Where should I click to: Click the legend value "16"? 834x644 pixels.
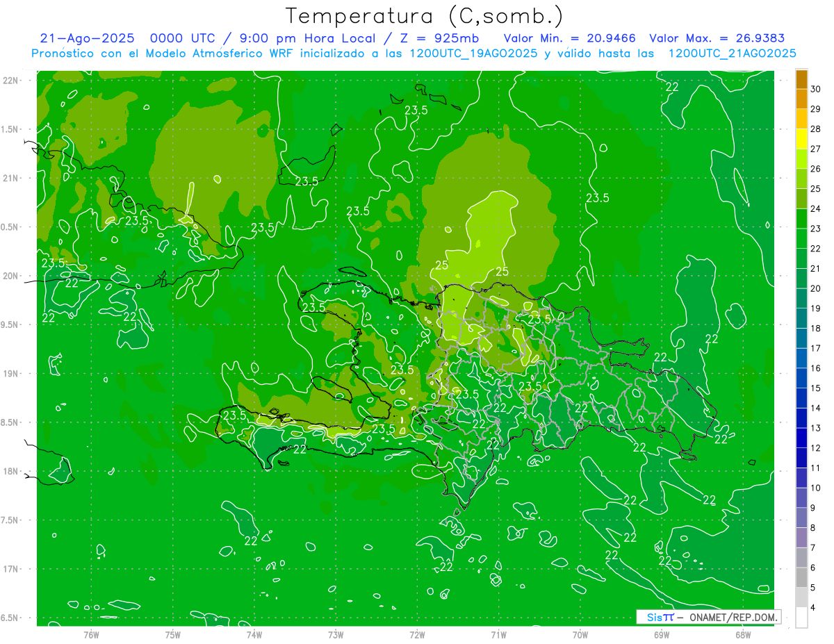click(x=815, y=368)
